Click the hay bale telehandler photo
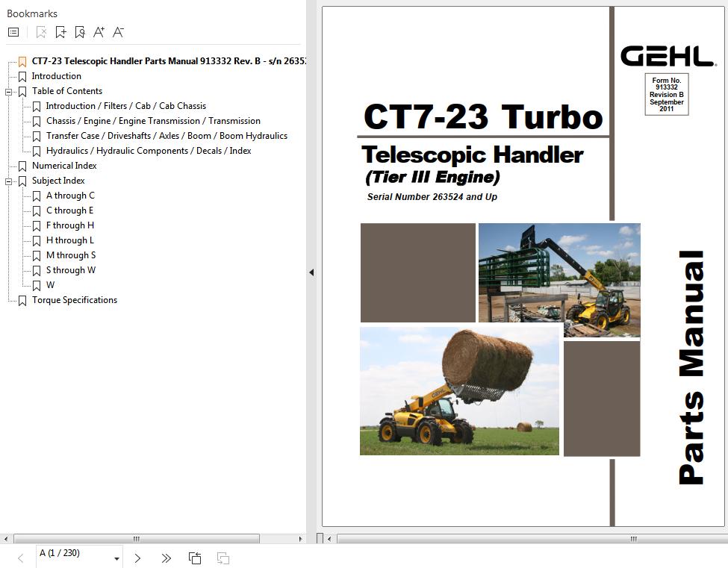The image size is (728, 568). point(459,390)
